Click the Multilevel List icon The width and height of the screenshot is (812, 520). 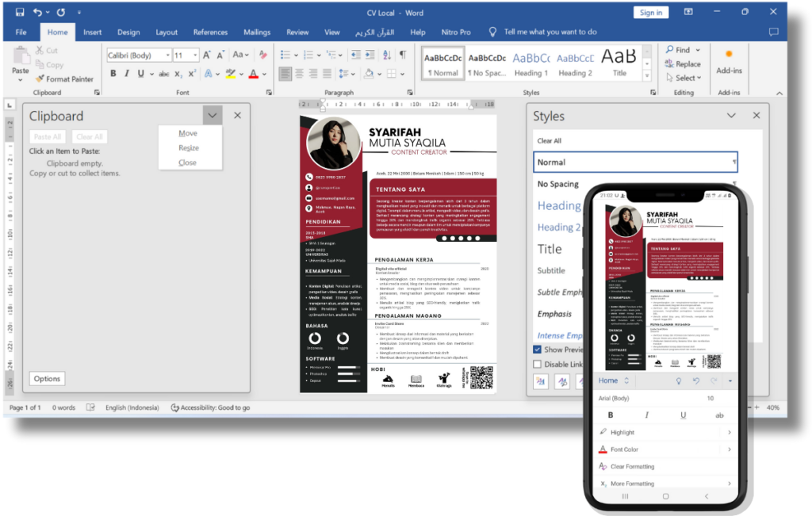[331, 55]
